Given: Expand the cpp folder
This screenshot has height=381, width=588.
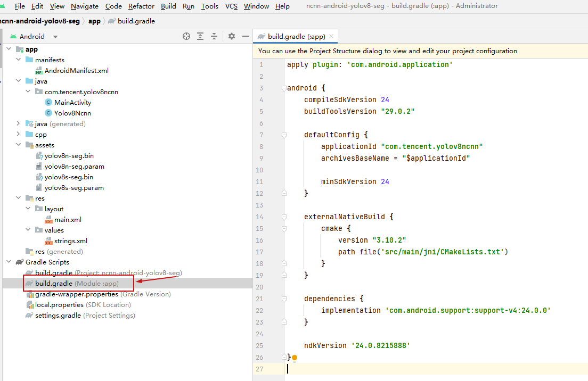Looking at the screenshot, I should (x=18, y=134).
